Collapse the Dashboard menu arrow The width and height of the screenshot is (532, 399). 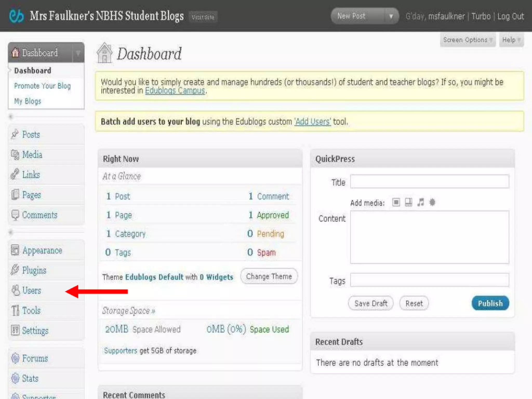(78, 53)
